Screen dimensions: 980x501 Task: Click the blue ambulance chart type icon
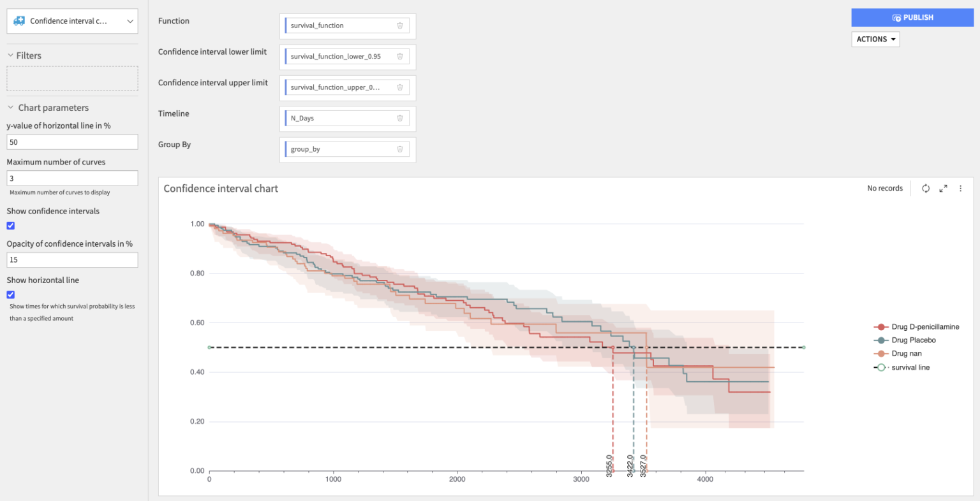tap(20, 20)
